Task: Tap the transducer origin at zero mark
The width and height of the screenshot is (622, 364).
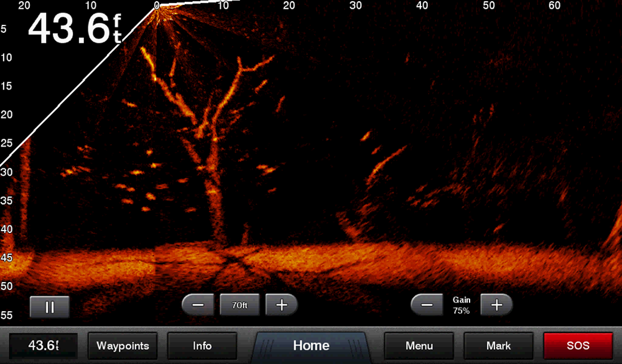Action: pos(157,6)
